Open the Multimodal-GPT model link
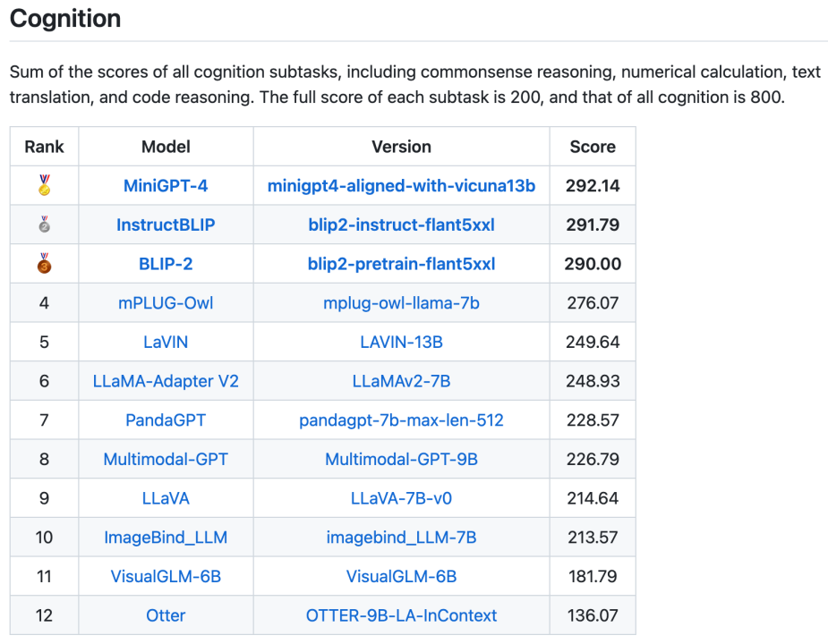This screenshot has width=828, height=644. tap(165, 459)
